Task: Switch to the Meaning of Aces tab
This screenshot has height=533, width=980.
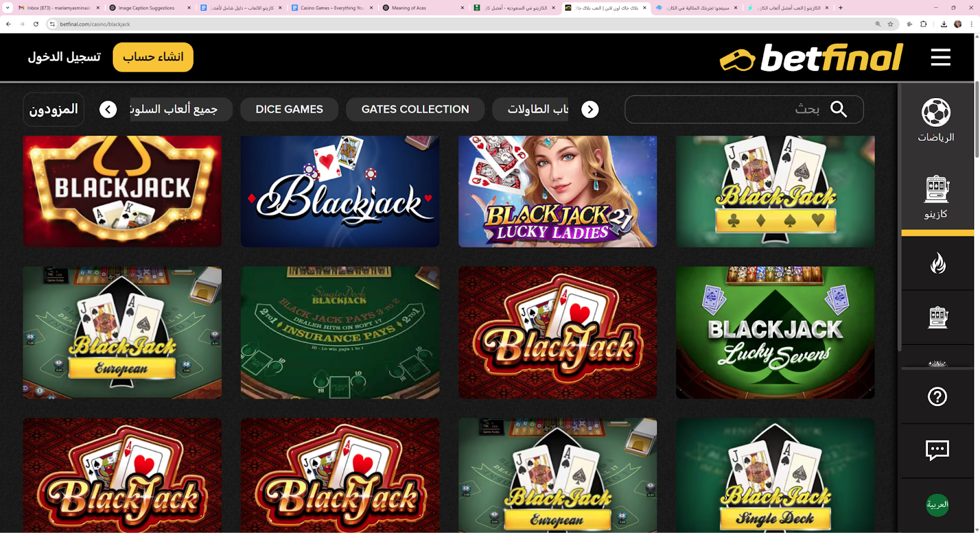Action: (424, 8)
